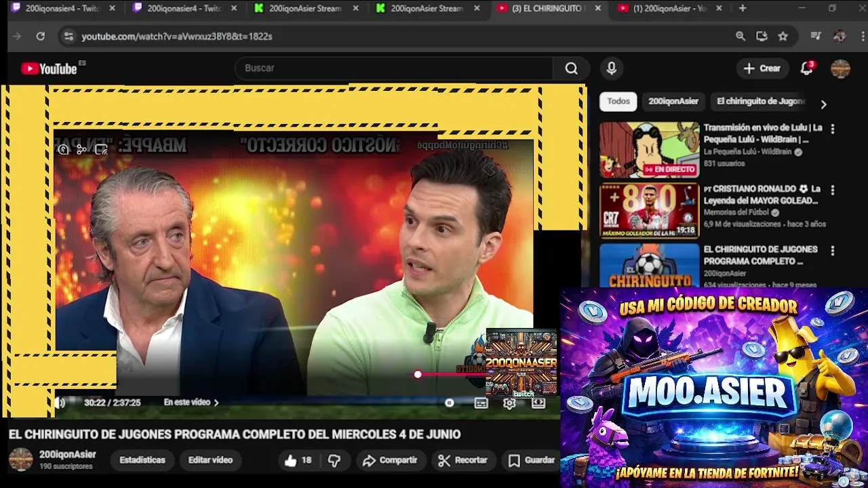Open browser zoom magnifier icon
868x488 pixels.
click(741, 37)
